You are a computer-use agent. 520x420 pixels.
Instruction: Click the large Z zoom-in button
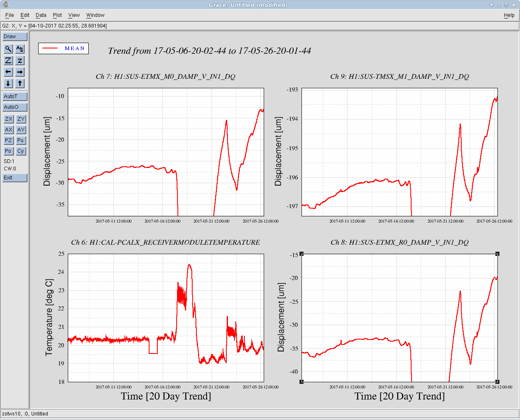click(x=8, y=60)
